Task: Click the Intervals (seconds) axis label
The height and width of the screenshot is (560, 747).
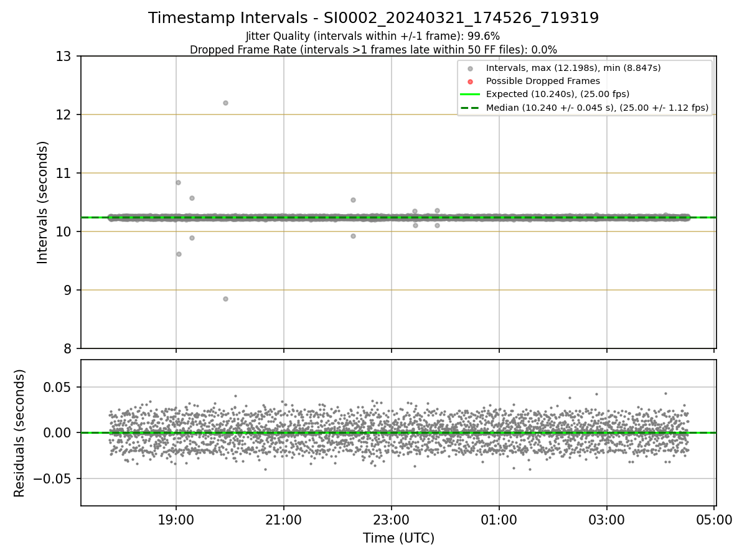Action: pyautogui.click(x=43, y=202)
